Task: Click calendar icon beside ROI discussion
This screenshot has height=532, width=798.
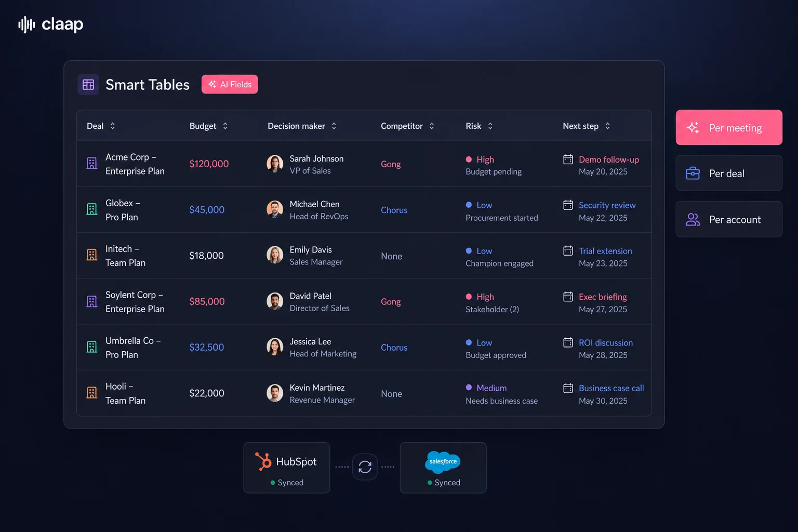Action: (x=568, y=342)
